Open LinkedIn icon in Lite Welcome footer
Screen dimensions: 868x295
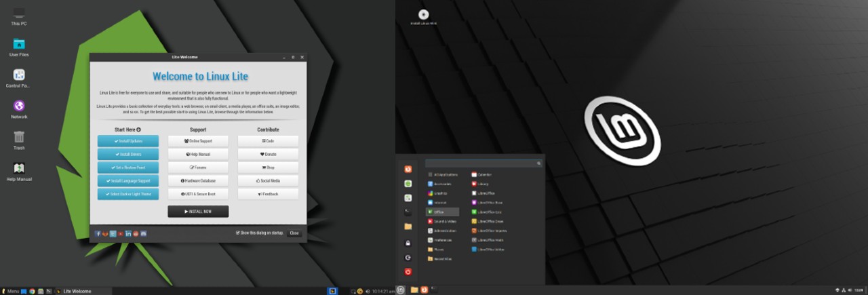(x=128, y=233)
